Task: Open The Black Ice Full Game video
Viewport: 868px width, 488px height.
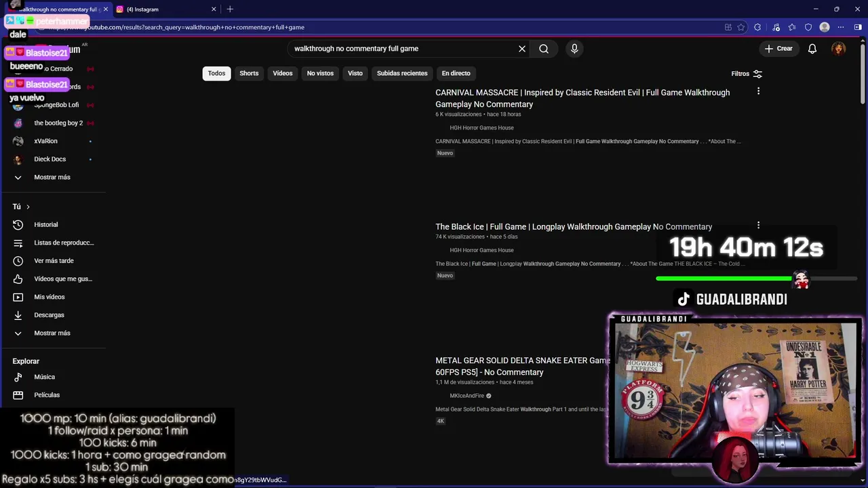Action: [x=574, y=226]
